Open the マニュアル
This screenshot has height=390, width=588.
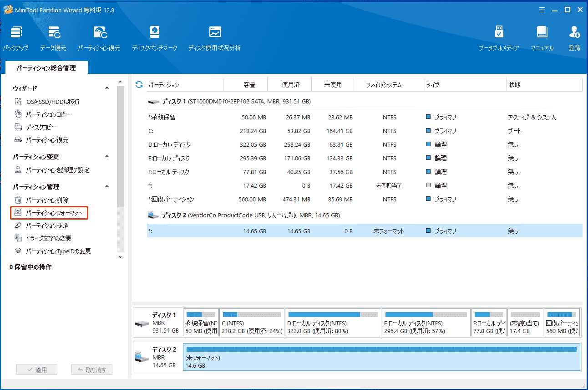(x=542, y=39)
